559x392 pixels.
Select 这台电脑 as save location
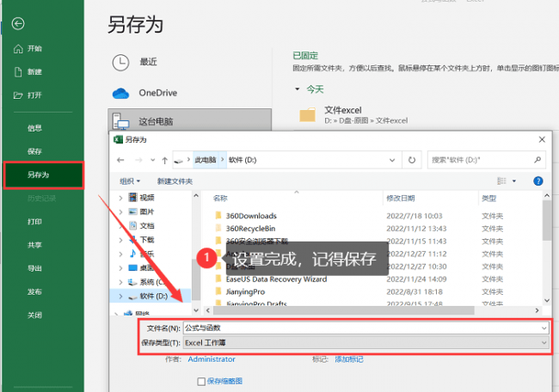click(x=189, y=120)
